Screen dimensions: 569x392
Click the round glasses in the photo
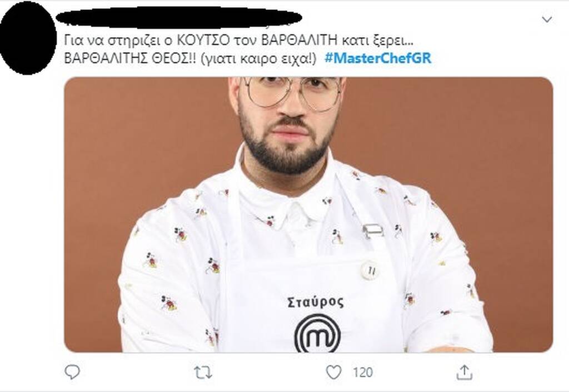[292, 92]
